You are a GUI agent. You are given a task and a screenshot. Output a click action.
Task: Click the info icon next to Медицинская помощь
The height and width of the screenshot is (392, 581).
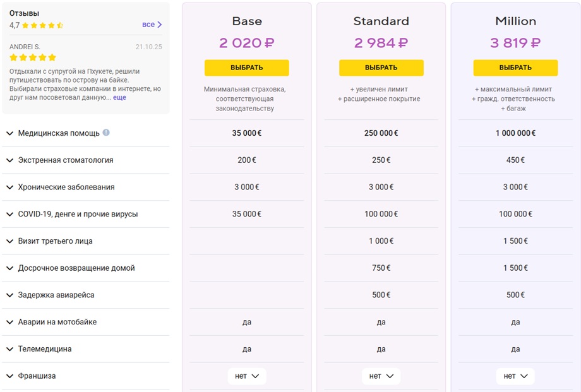click(x=106, y=133)
